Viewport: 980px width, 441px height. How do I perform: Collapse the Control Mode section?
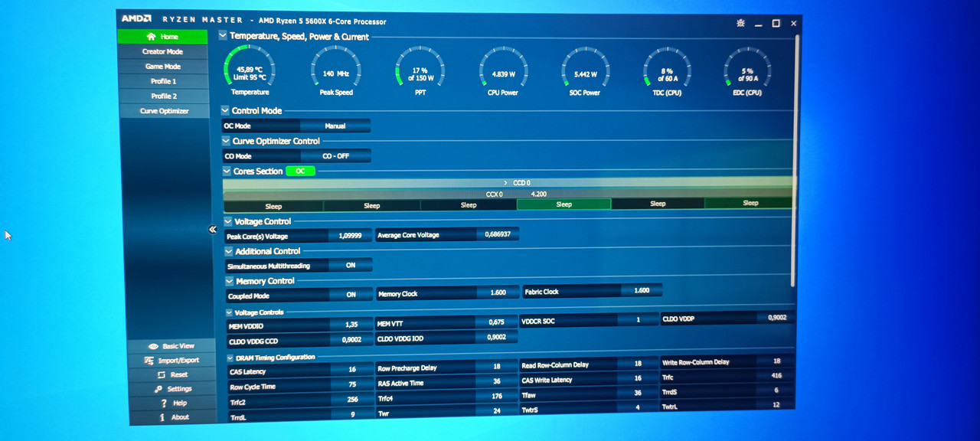(x=225, y=111)
